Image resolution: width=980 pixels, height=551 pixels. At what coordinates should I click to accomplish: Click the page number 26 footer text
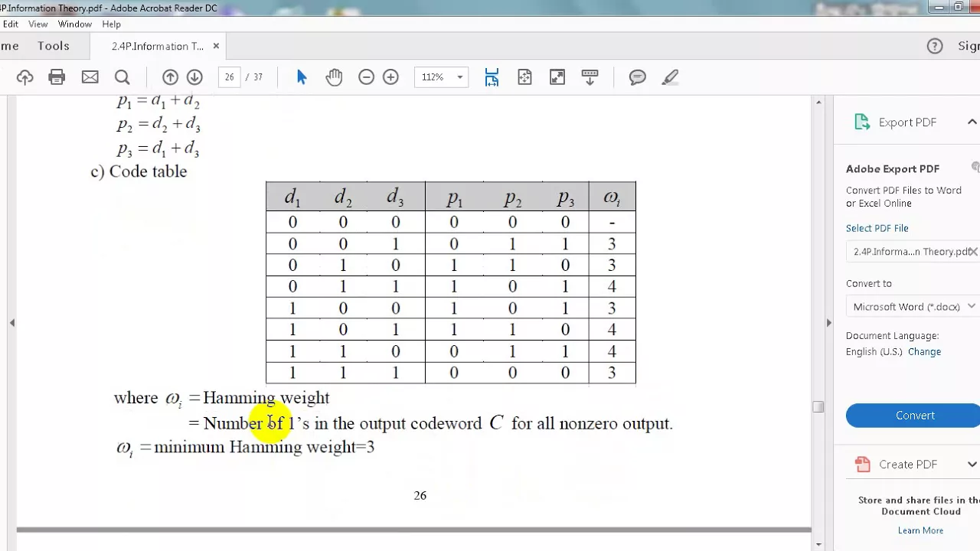tap(420, 496)
